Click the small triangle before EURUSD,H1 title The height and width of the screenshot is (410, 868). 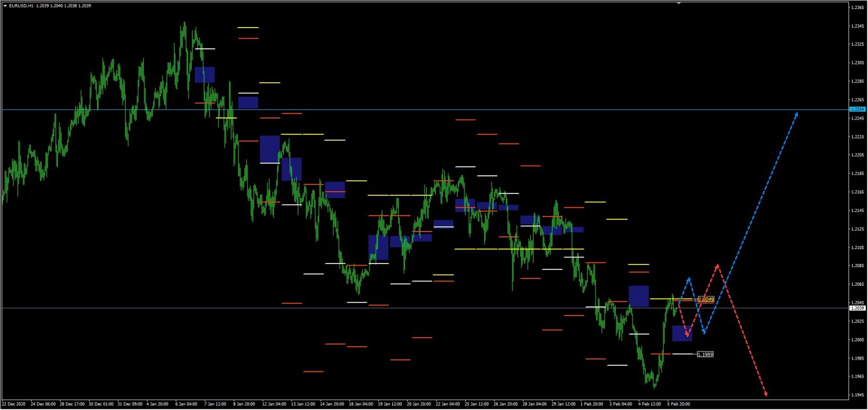[5, 6]
